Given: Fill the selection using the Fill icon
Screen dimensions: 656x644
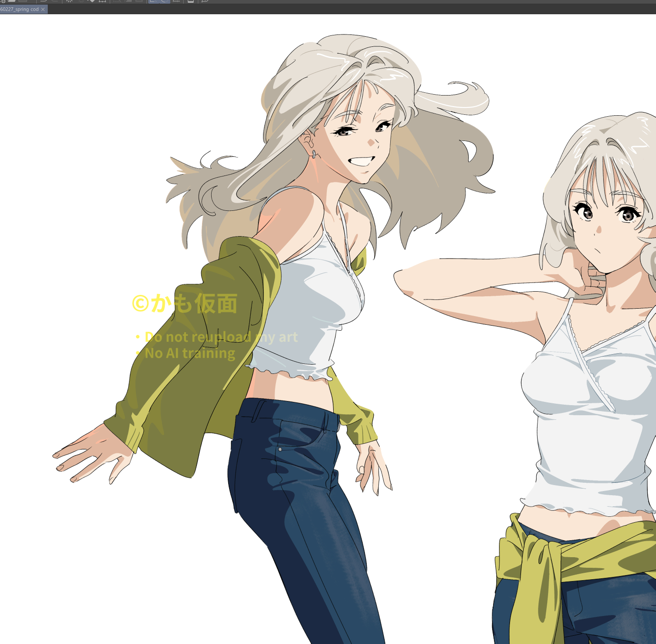Looking at the screenshot, I should click(91, 1).
